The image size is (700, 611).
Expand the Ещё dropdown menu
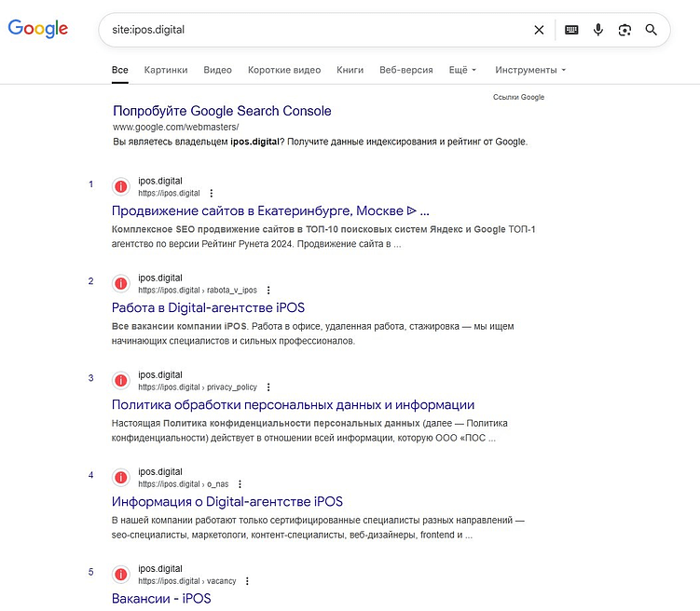462,70
